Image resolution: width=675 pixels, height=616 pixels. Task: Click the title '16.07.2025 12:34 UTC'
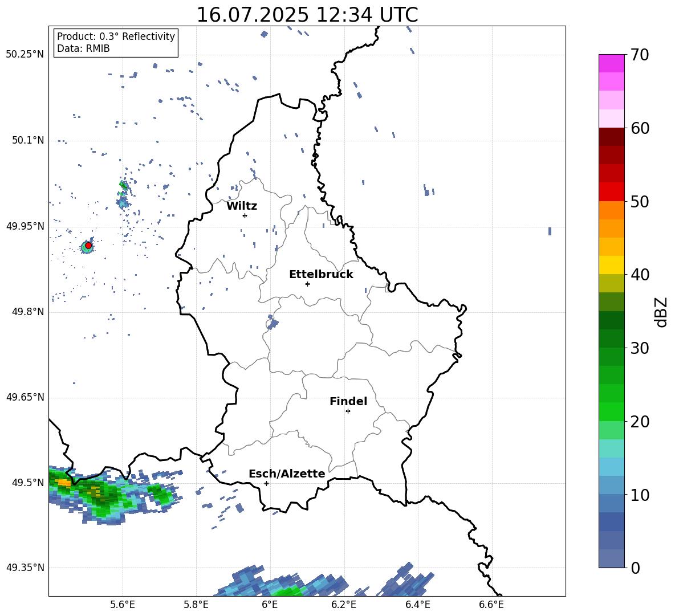307,15
